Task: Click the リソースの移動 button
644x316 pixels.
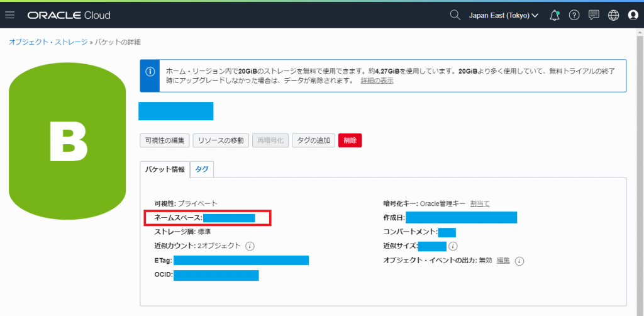Action: [221, 140]
